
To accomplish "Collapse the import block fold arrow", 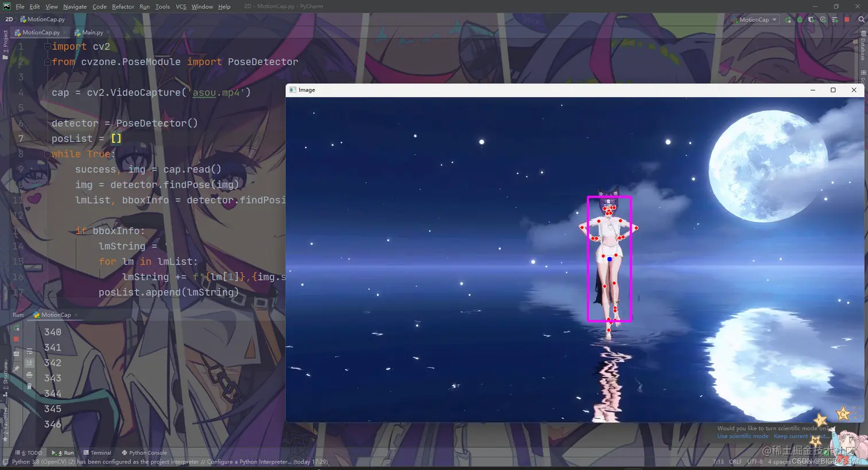I will pyautogui.click(x=47, y=46).
